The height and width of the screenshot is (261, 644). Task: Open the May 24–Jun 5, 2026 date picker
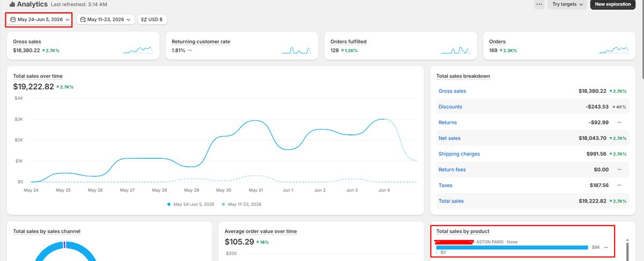tap(40, 19)
